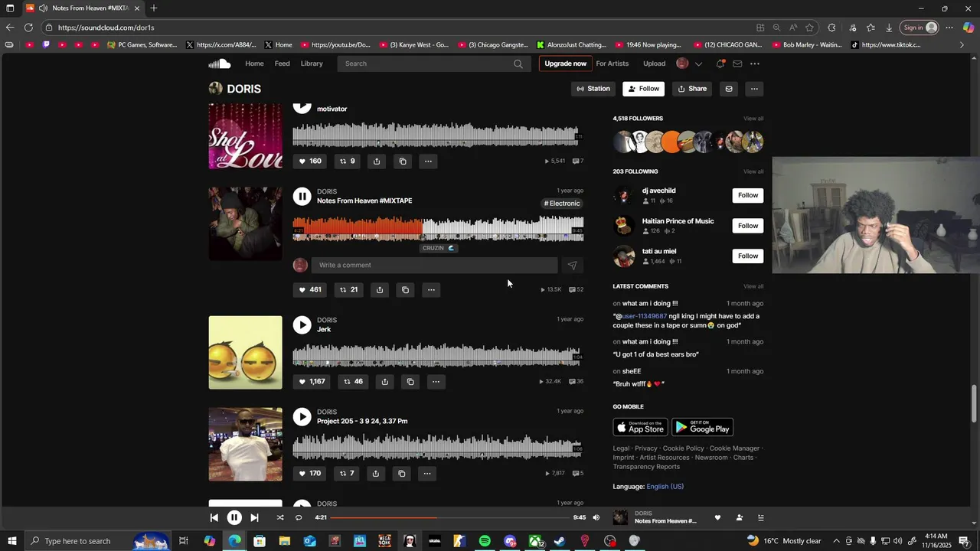Repost Notes From Heaven track (21 reposts)
Image resolution: width=980 pixels, height=551 pixels.
click(349, 289)
